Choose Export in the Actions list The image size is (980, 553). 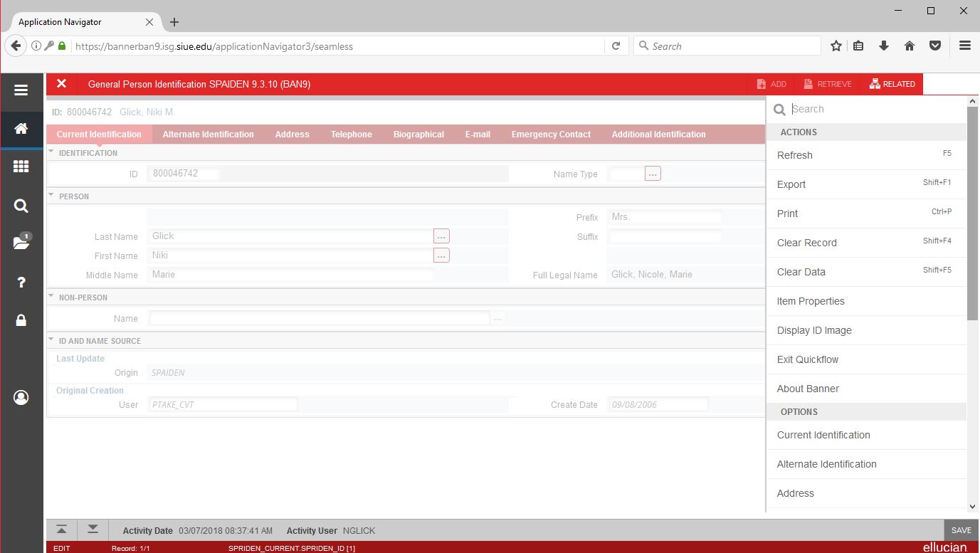pos(791,184)
